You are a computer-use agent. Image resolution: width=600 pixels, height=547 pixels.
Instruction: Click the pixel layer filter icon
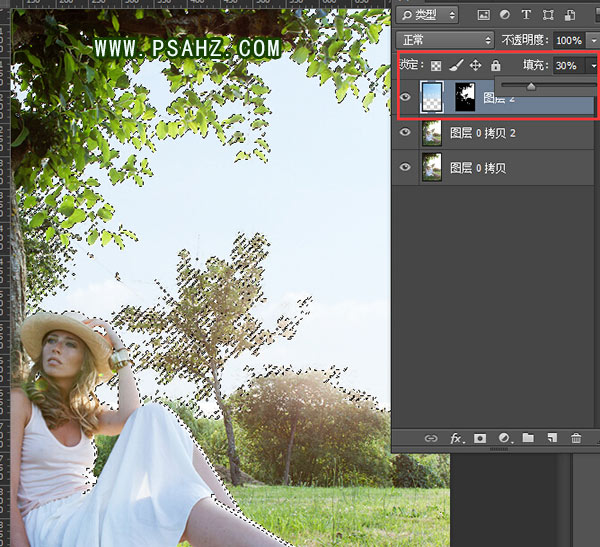coord(483,15)
